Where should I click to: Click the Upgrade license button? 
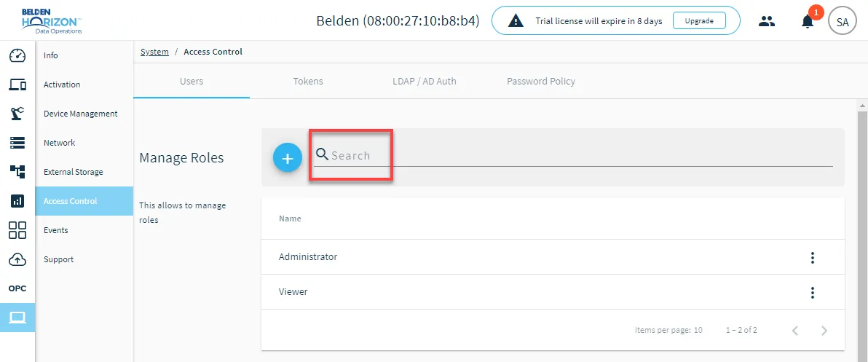[699, 21]
